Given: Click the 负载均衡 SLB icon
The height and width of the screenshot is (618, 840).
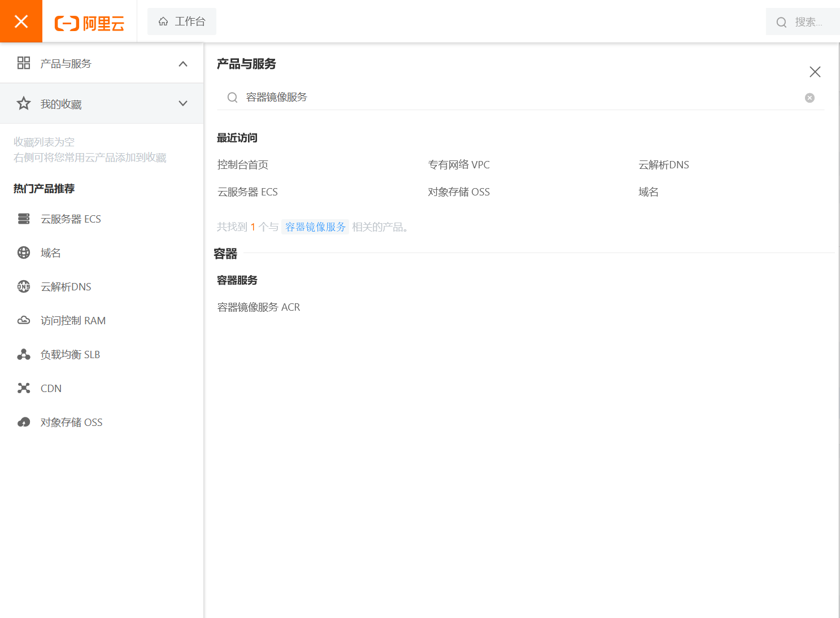Looking at the screenshot, I should point(24,354).
